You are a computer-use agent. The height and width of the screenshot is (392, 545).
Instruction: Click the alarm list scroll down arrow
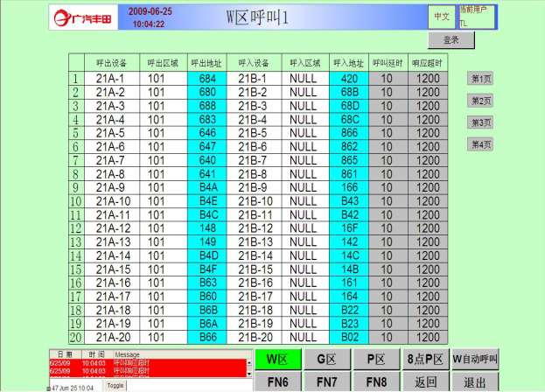248,374
